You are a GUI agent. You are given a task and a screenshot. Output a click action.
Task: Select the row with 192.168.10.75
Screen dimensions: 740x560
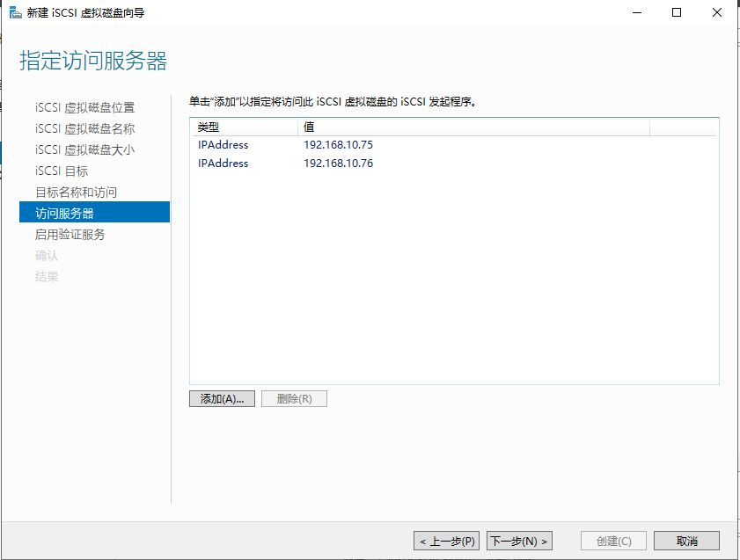[454, 145]
